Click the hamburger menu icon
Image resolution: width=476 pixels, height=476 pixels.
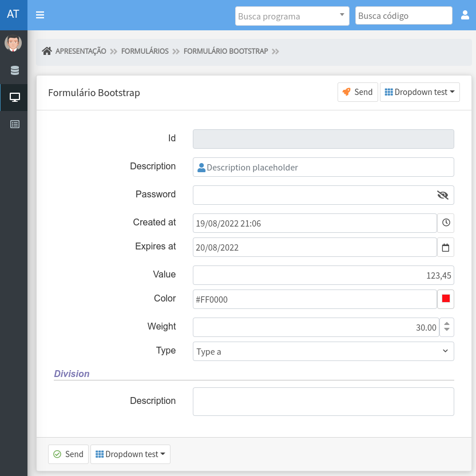40,15
